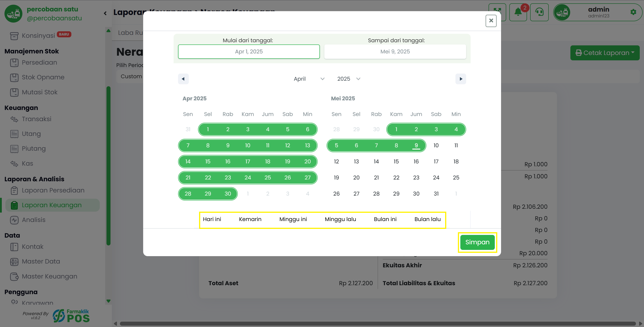Image resolution: width=644 pixels, height=327 pixels.
Task: Click the Mulai dari tanggal field
Action: tap(249, 52)
